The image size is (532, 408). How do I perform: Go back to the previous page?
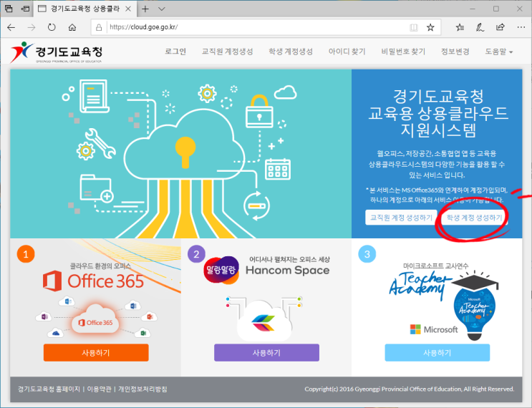(x=11, y=27)
